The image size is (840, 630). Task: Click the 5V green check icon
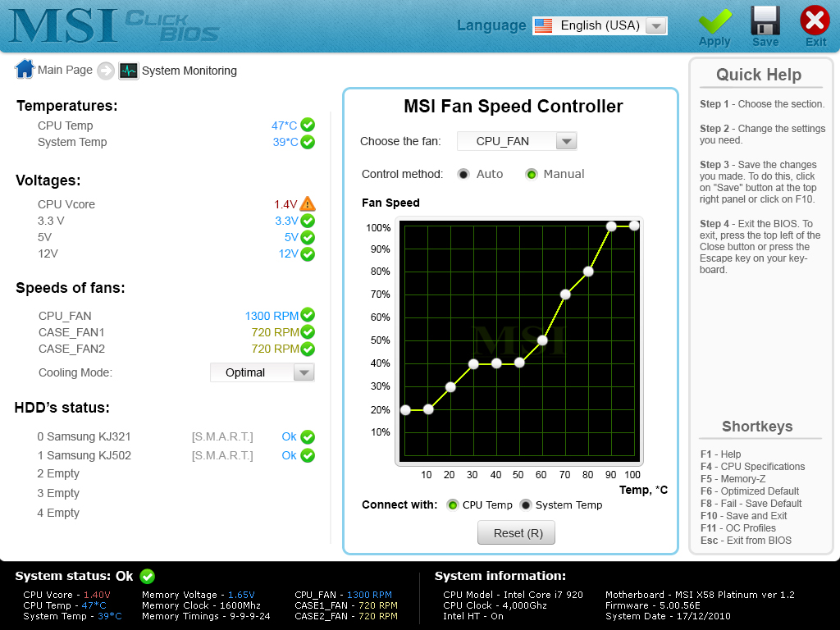point(308,237)
